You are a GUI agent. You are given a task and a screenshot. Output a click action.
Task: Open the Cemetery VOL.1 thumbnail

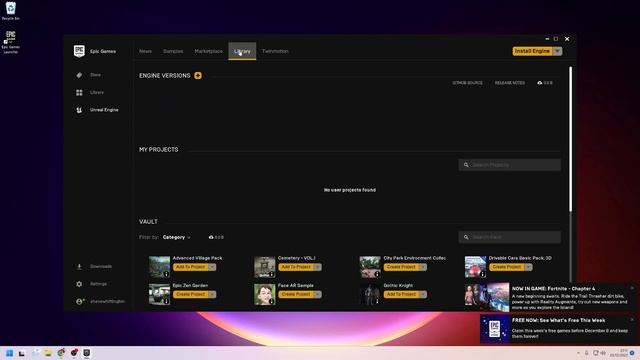pyautogui.click(x=264, y=267)
